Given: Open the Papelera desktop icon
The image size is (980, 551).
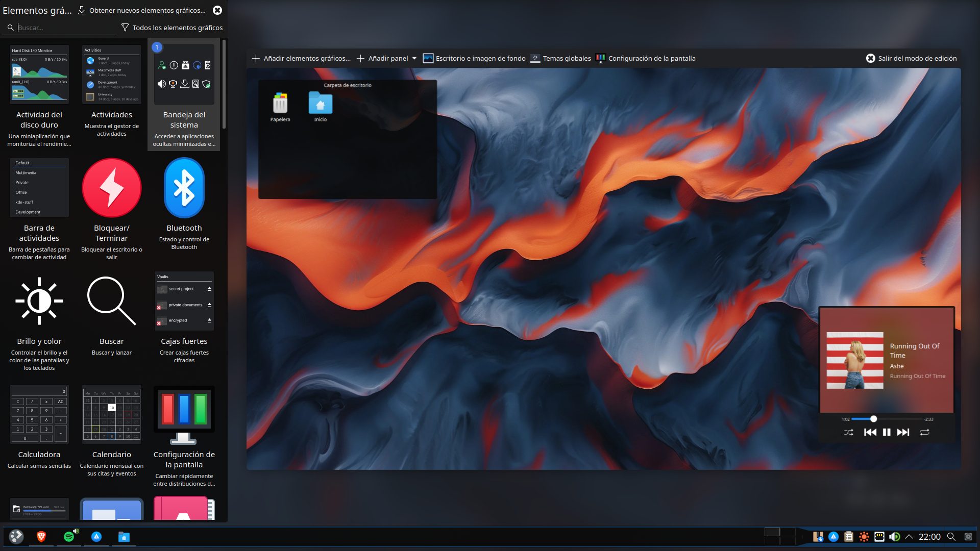Looking at the screenshot, I should pyautogui.click(x=280, y=107).
